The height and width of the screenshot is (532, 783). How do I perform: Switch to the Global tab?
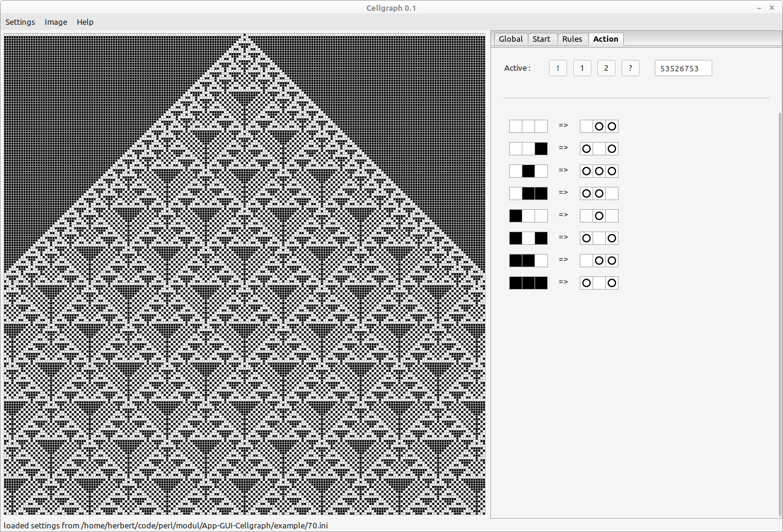pyautogui.click(x=511, y=39)
